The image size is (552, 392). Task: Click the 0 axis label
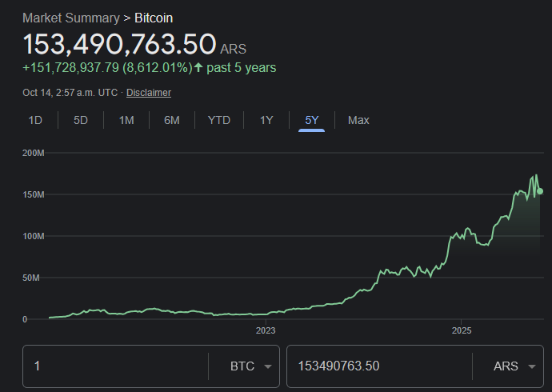pos(25,319)
